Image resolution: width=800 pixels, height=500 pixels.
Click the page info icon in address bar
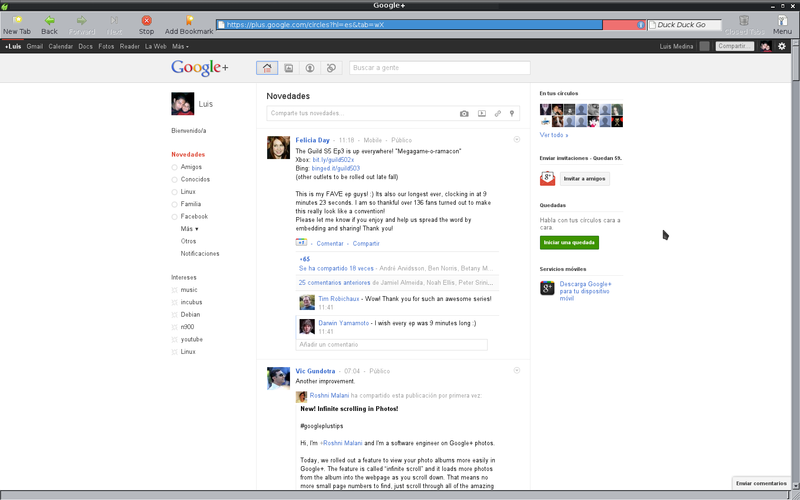pyautogui.click(x=640, y=24)
